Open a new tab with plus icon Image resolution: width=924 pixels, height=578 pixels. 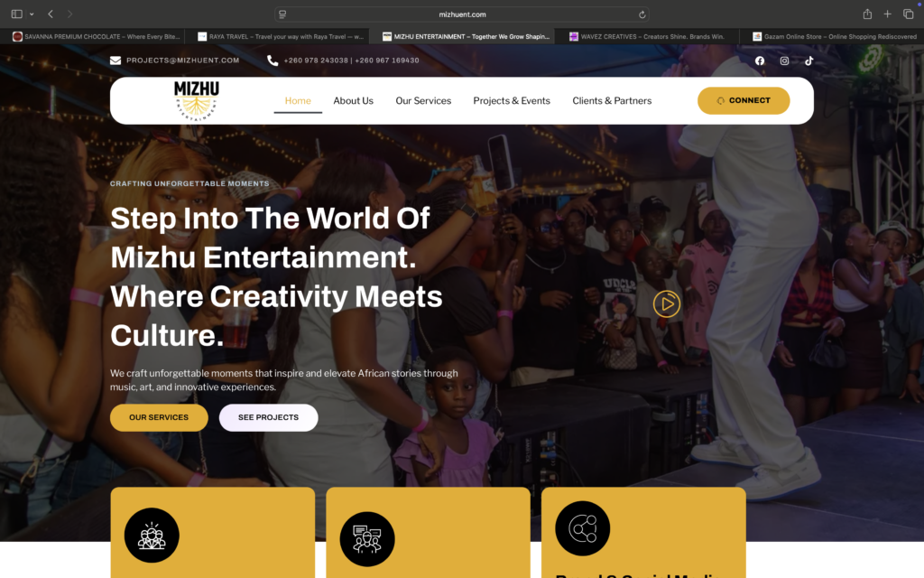click(x=888, y=14)
